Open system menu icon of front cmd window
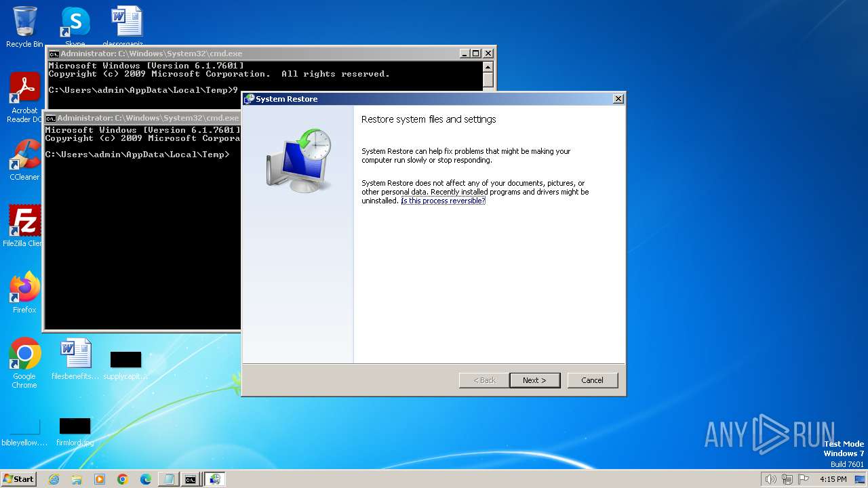 tap(50, 118)
